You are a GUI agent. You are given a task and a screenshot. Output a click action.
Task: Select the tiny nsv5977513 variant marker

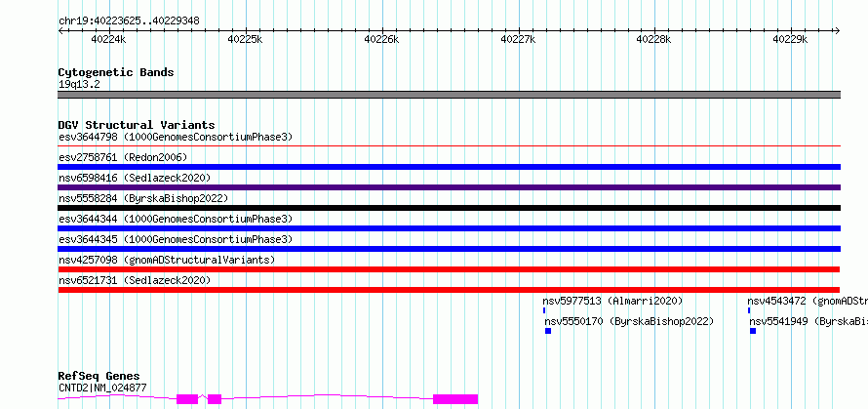click(544, 310)
